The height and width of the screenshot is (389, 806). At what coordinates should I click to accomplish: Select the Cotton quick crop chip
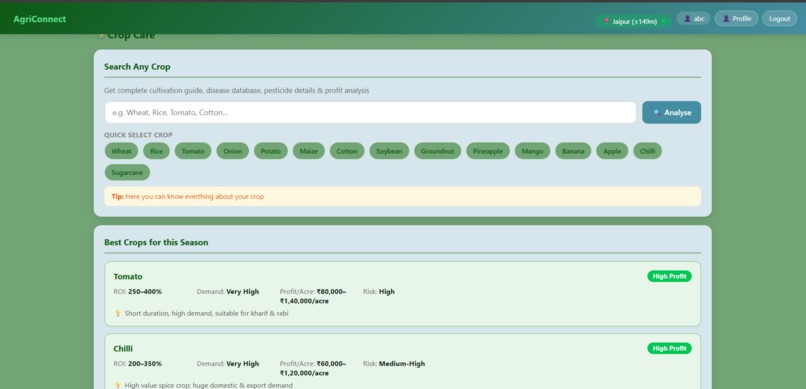point(347,151)
